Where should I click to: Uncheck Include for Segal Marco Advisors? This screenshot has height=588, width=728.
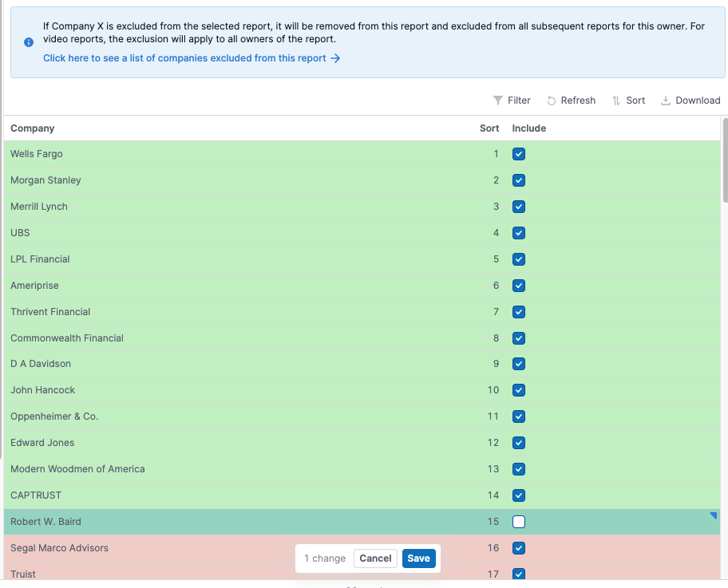click(519, 548)
